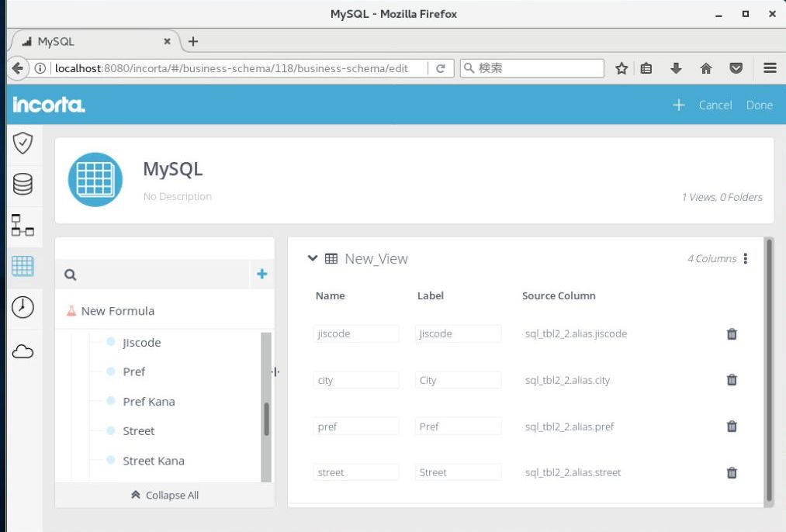Edit the Jiscode Label field
786x532 pixels.
[x=458, y=333]
